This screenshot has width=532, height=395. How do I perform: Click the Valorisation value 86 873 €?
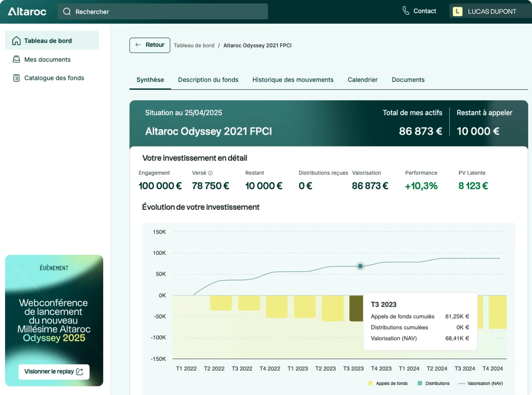click(x=370, y=186)
